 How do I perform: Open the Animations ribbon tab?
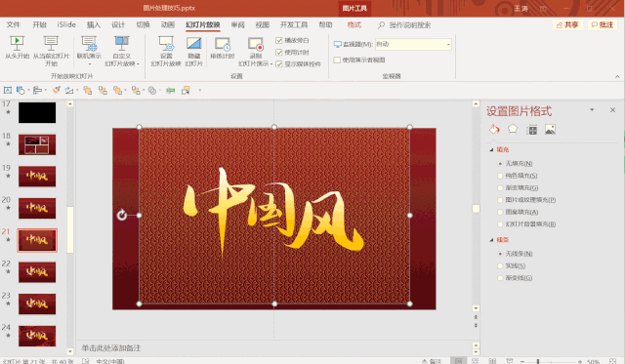point(168,24)
